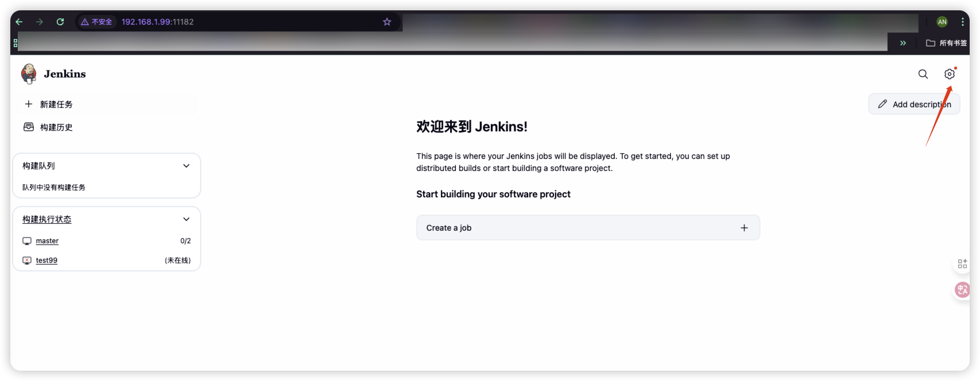This screenshot has height=381, width=980.
Task: Open the Jenkins manage settings gear icon
Action: click(x=950, y=74)
